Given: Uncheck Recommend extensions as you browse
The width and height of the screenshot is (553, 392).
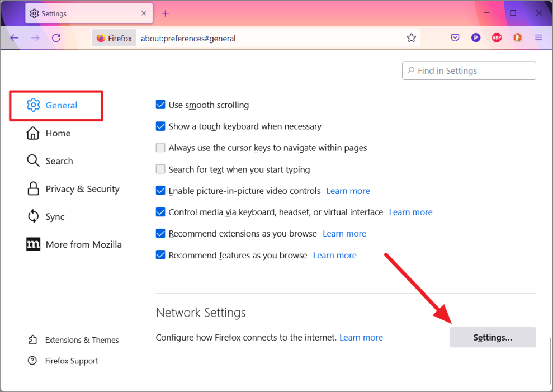Looking at the screenshot, I should (160, 234).
